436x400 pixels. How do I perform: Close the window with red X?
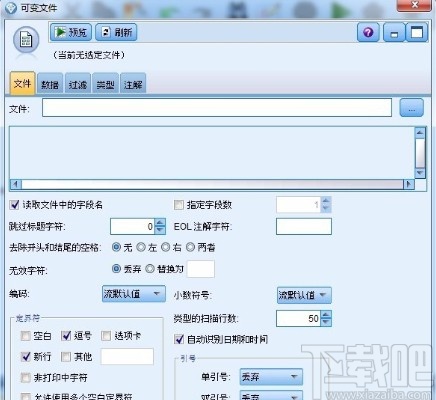415,5
